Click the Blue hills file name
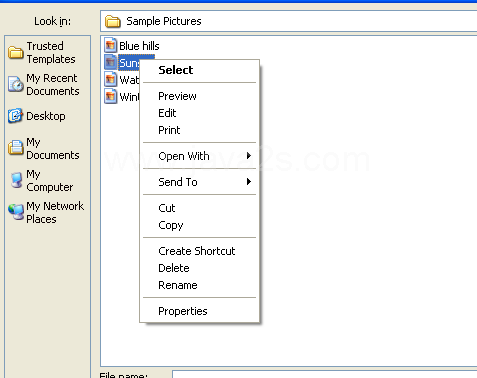Viewport: 477px width, 378px height. tap(139, 46)
